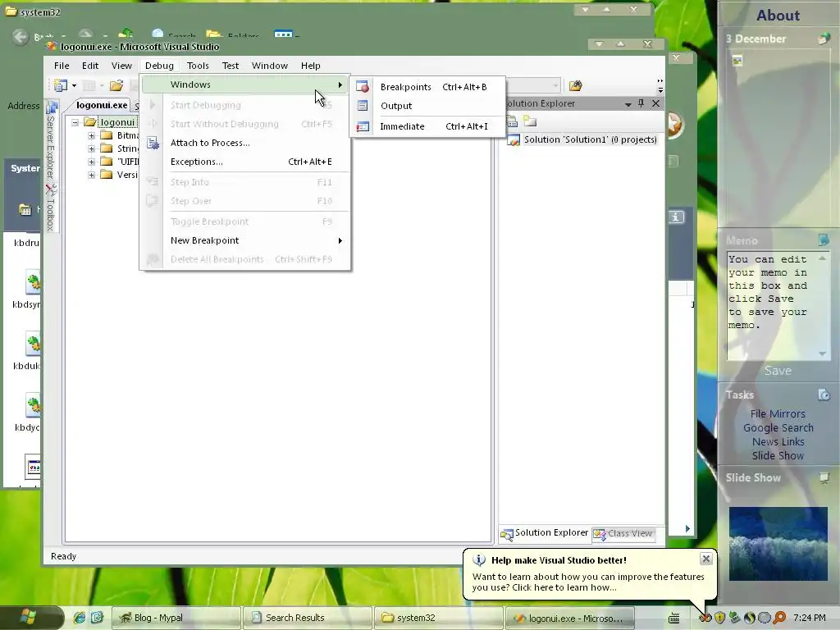840x630 pixels.
Task: Open the Google Search task link
Action: pyautogui.click(x=778, y=427)
